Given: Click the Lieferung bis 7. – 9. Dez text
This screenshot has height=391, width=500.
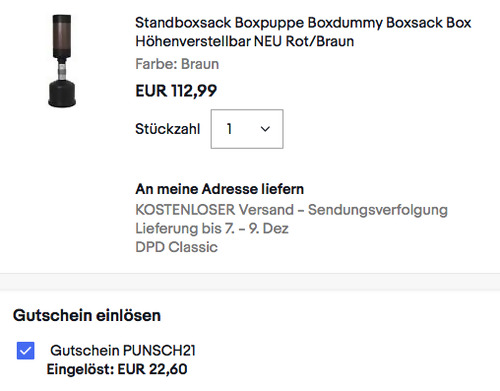Looking at the screenshot, I should click(212, 229).
